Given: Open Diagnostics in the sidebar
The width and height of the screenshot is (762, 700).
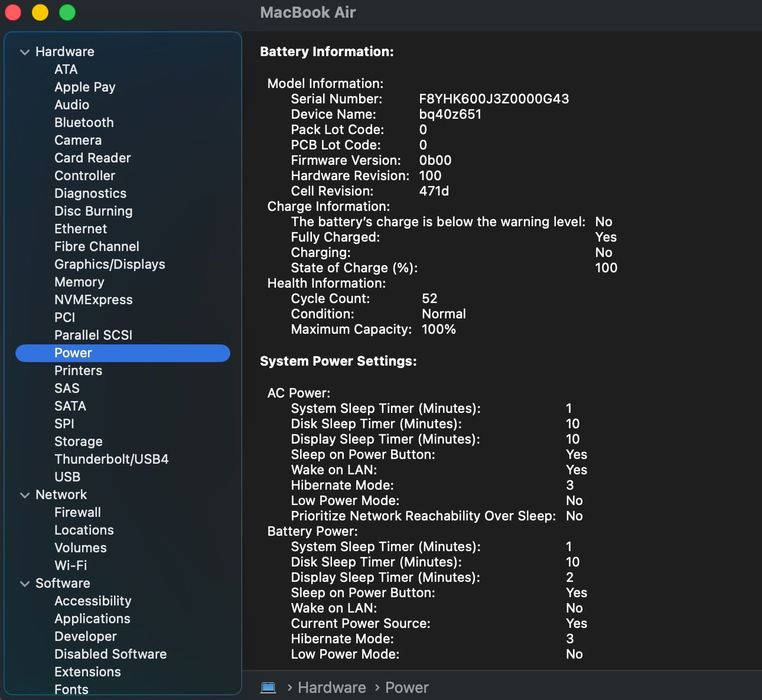Looking at the screenshot, I should click(x=90, y=193).
